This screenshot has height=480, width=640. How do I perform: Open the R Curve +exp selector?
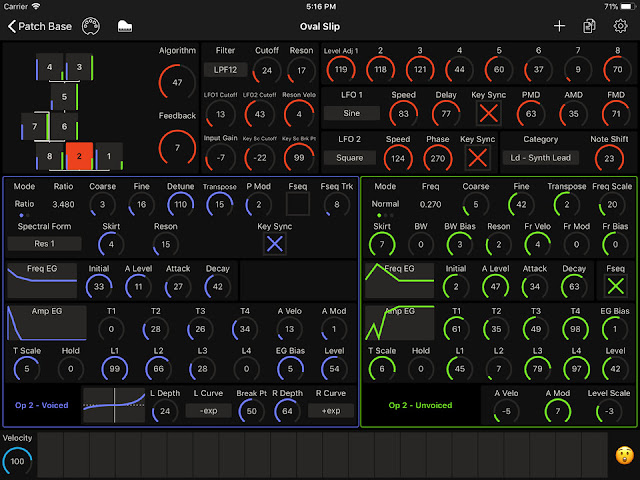point(331,411)
